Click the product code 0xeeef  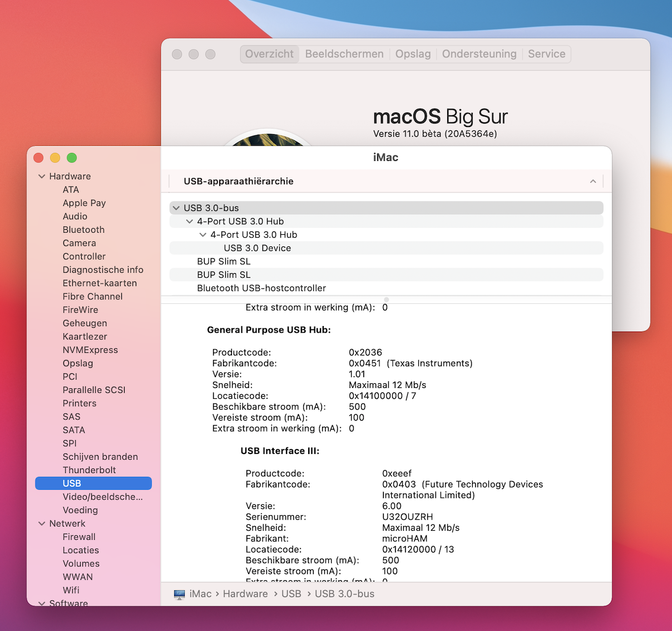coord(397,474)
